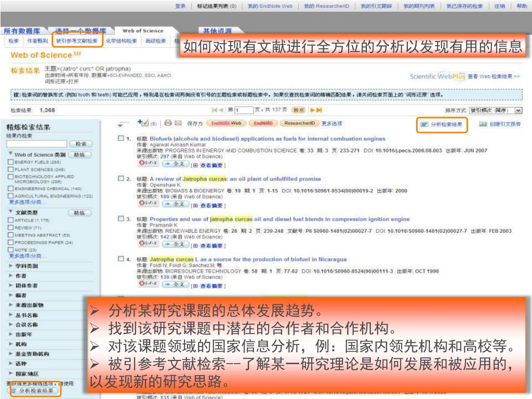Click the 结果内检索 text field
Viewport: 532px width, 399px height.
click(x=37, y=144)
